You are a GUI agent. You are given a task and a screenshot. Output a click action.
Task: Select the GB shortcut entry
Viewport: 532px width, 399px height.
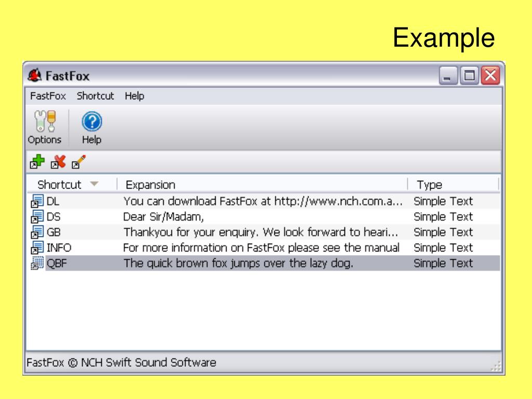pos(54,232)
